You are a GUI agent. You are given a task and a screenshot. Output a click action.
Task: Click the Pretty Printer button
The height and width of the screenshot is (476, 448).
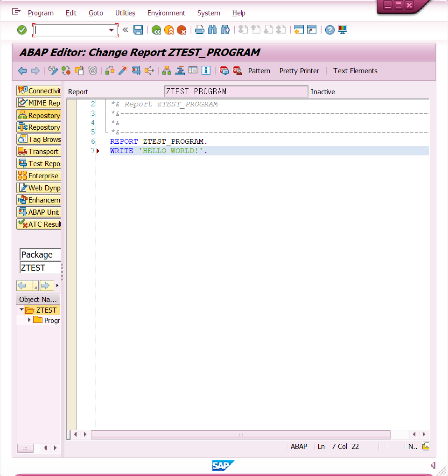[x=299, y=71]
